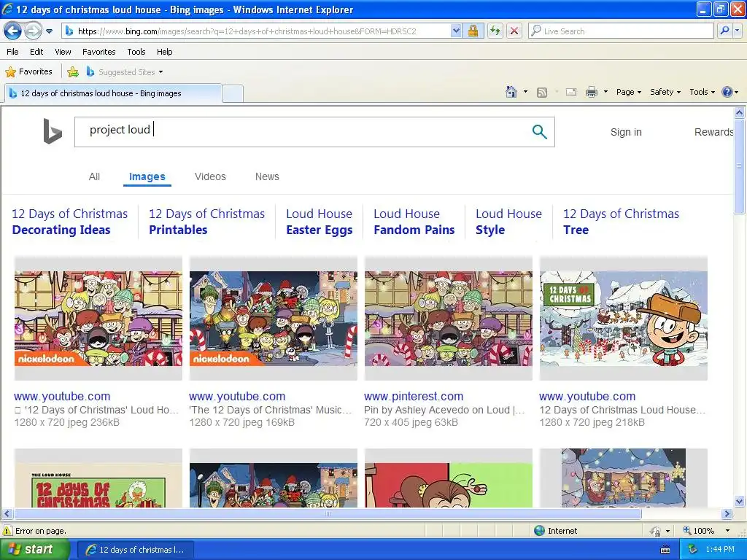
Task: Click the Error on page warning icon
Action: click(7, 531)
